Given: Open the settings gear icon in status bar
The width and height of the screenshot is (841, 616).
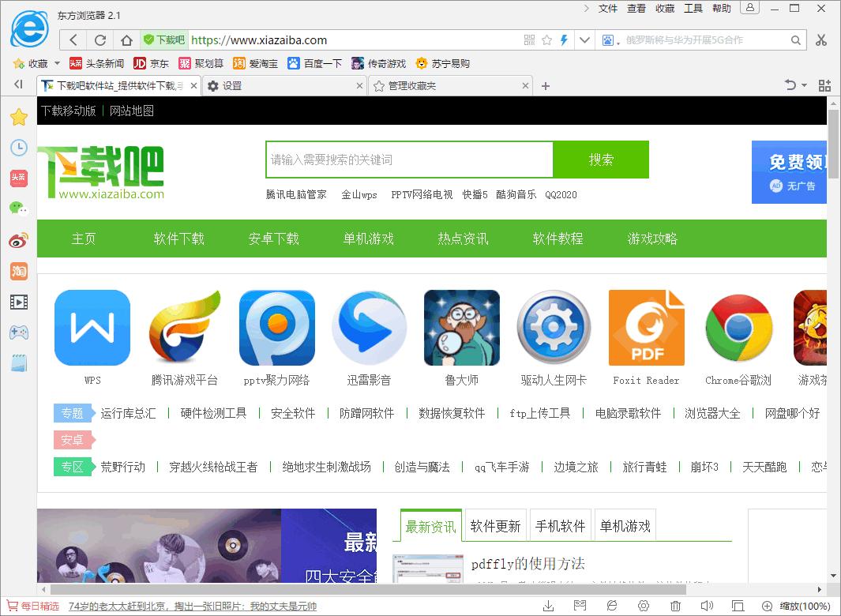Looking at the screenshot, I should coord(644,606).
